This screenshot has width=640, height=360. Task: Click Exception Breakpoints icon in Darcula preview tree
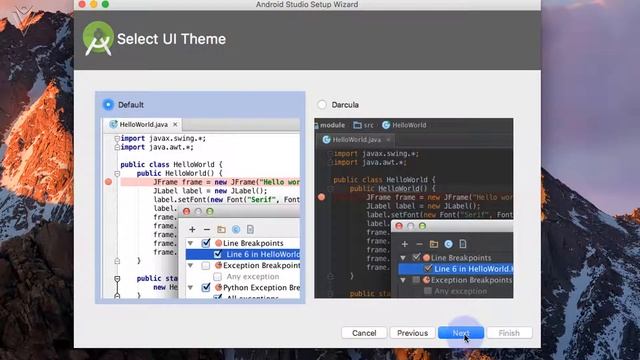point(427,280)
